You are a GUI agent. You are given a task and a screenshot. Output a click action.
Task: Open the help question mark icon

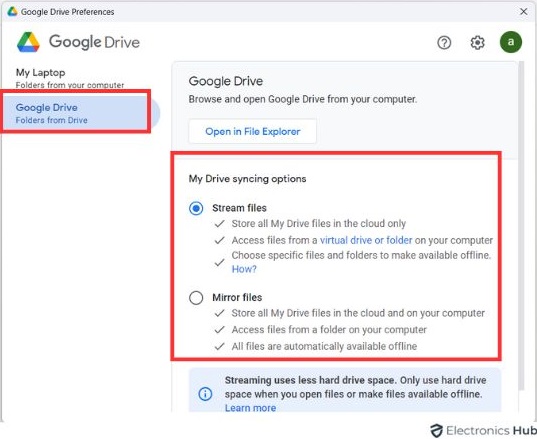click(x=444, y=42)
